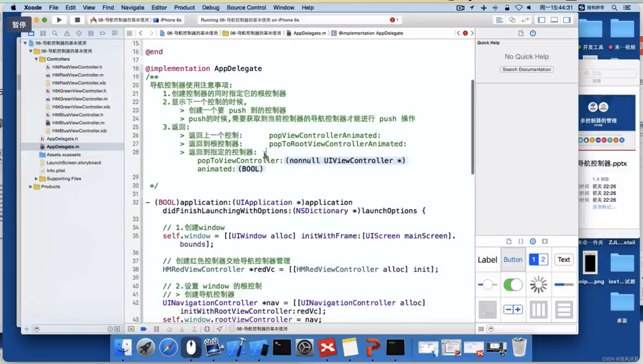Click the Run button to build project

[59, 20]
